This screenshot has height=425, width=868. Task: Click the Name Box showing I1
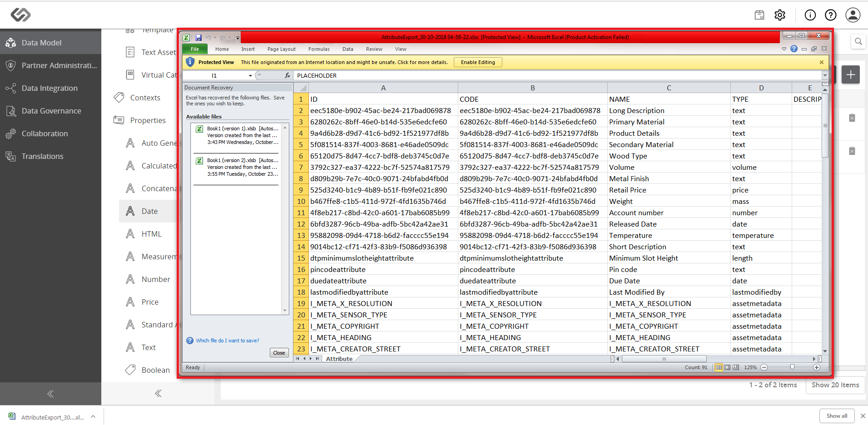coord(214,76)
